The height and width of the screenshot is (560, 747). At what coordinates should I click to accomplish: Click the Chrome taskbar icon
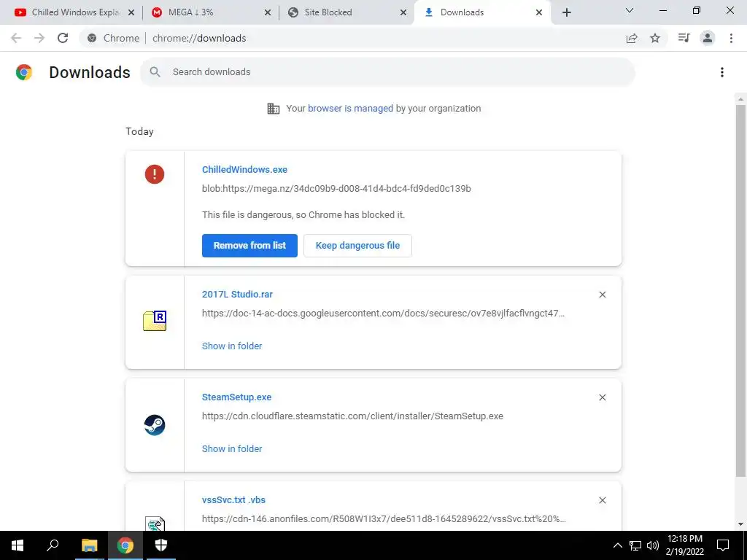pos(125,545)
